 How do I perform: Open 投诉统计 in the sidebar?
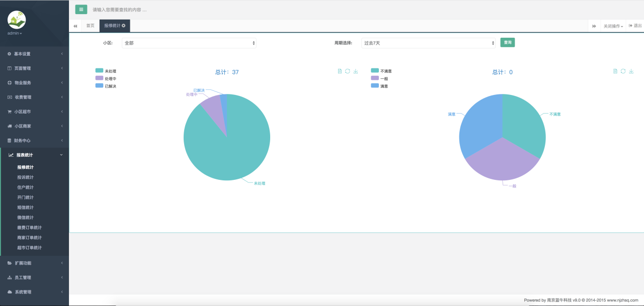26,177
